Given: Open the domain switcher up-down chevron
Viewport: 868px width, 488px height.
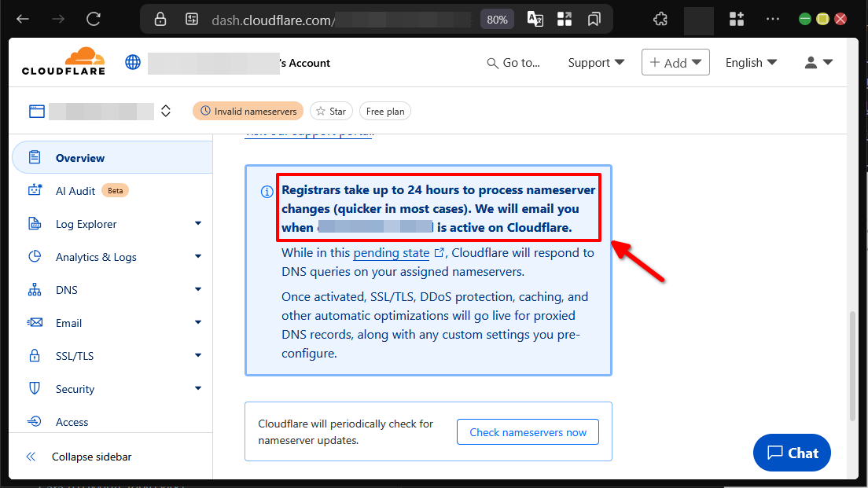Looking at the screenshot, I should tap(166, 112).
